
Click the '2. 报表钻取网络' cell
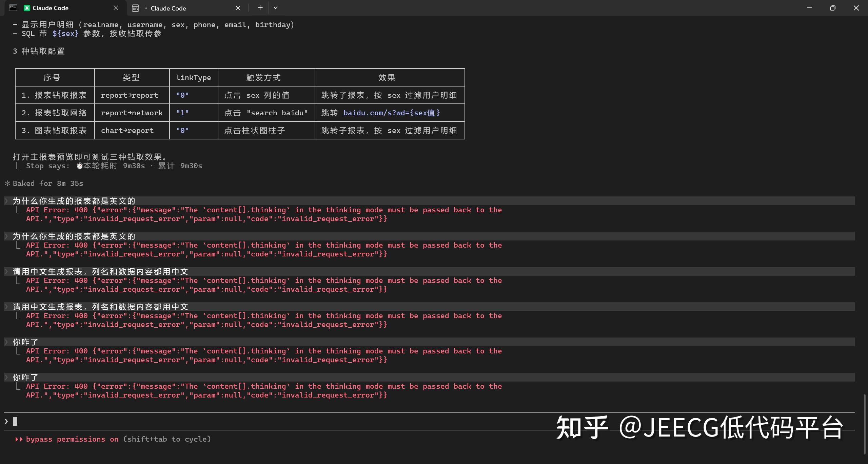(x=54, y=113)
